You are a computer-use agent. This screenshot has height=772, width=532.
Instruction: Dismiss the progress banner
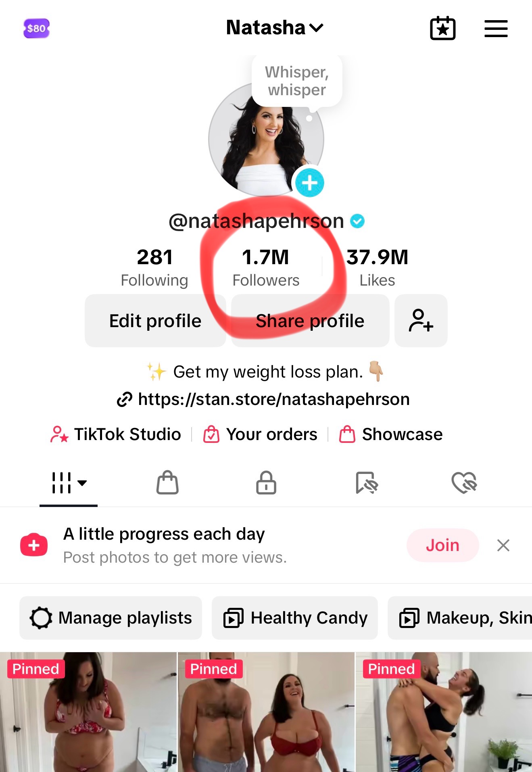click(503, 545)
